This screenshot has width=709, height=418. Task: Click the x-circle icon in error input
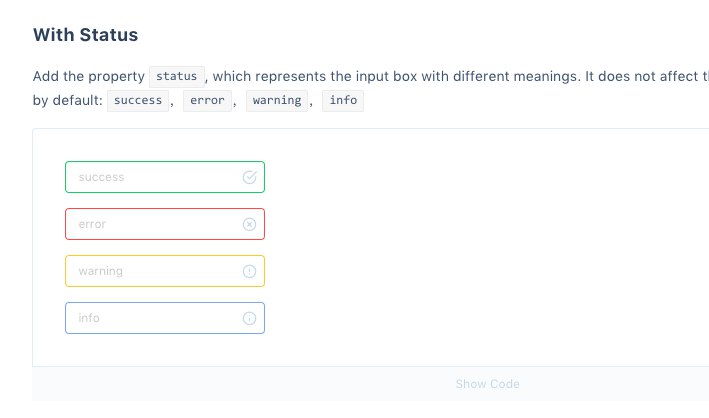pos(250,224)
